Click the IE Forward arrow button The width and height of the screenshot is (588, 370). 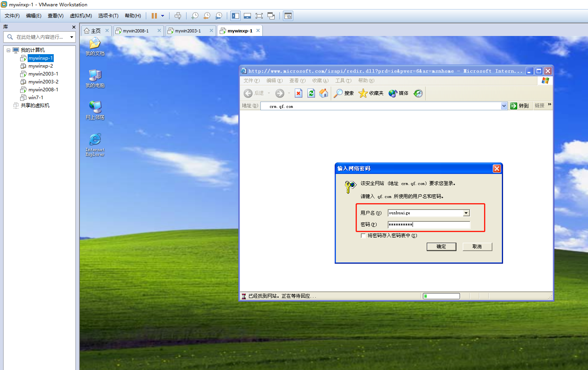pos(280,93)
